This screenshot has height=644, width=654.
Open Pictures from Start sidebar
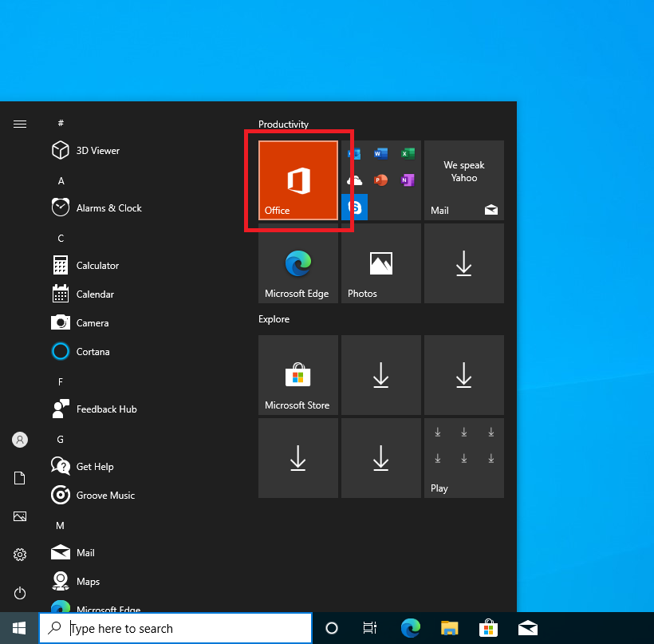point(20,516)
